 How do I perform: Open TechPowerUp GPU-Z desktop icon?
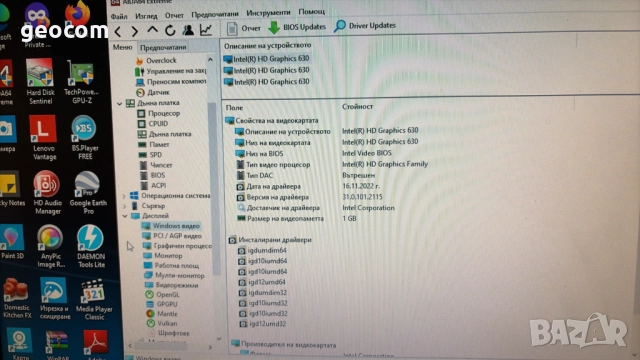coord(82,81)
